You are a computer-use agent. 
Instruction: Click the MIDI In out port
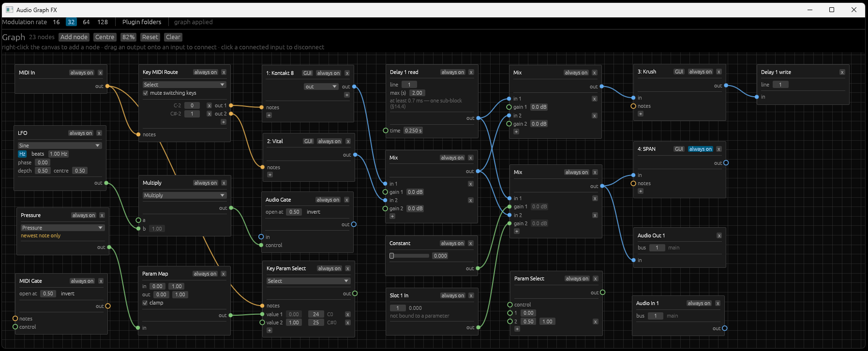107,86
